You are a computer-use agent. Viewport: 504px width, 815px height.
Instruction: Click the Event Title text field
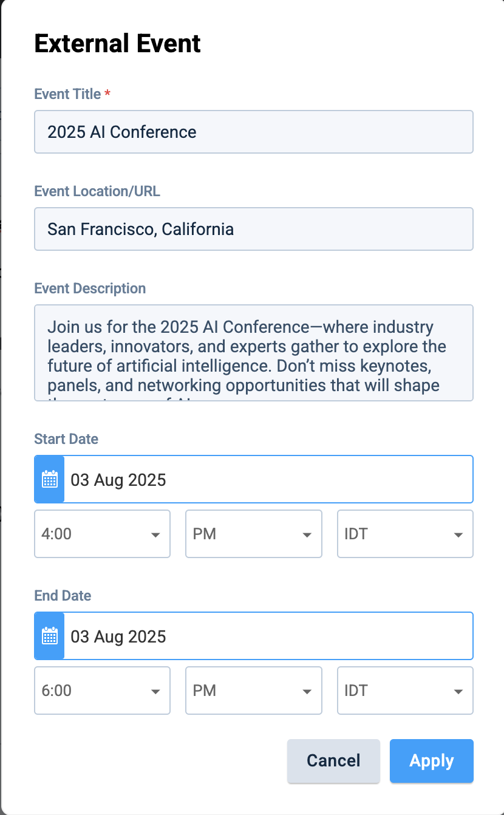[253, 132]
